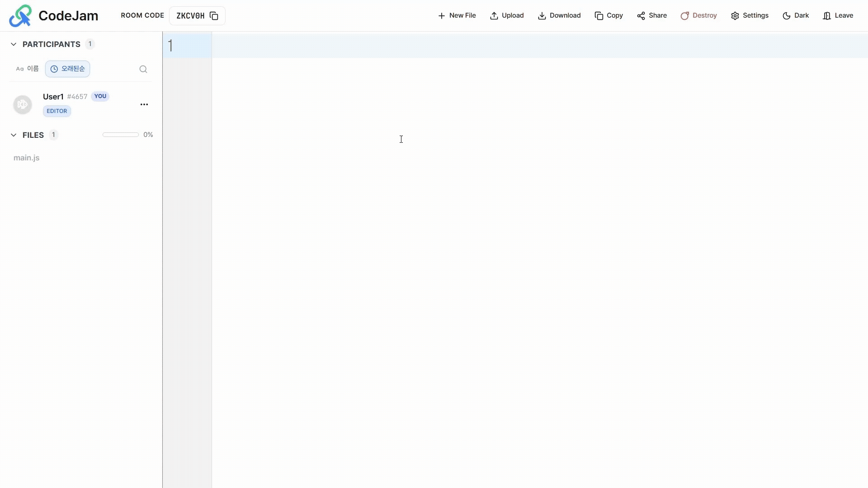Click the New File plus icon

tap(442, 16)
